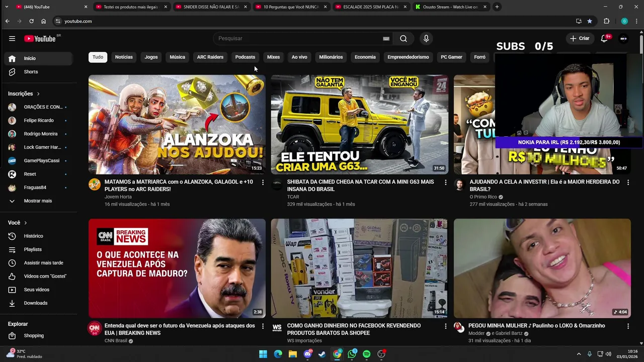Screen dimensions: 644x362
Task: Open Downloads in sidebar
Action: point(39,303)
